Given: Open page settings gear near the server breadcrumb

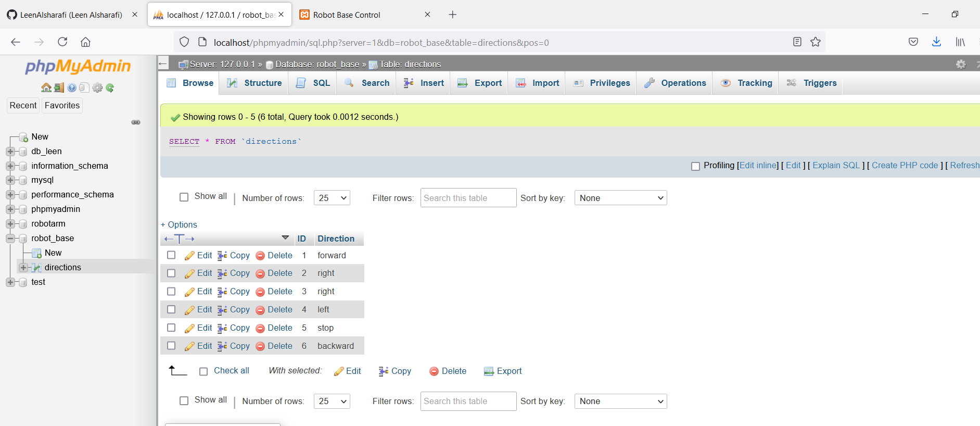Looking at the screenshot, I should coord(961,64).
